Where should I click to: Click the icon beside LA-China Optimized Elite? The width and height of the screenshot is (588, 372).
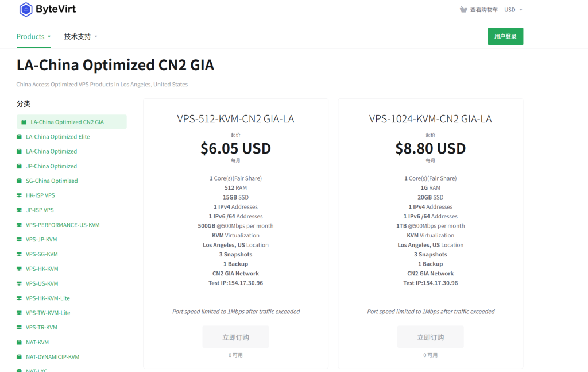point(20,137)
